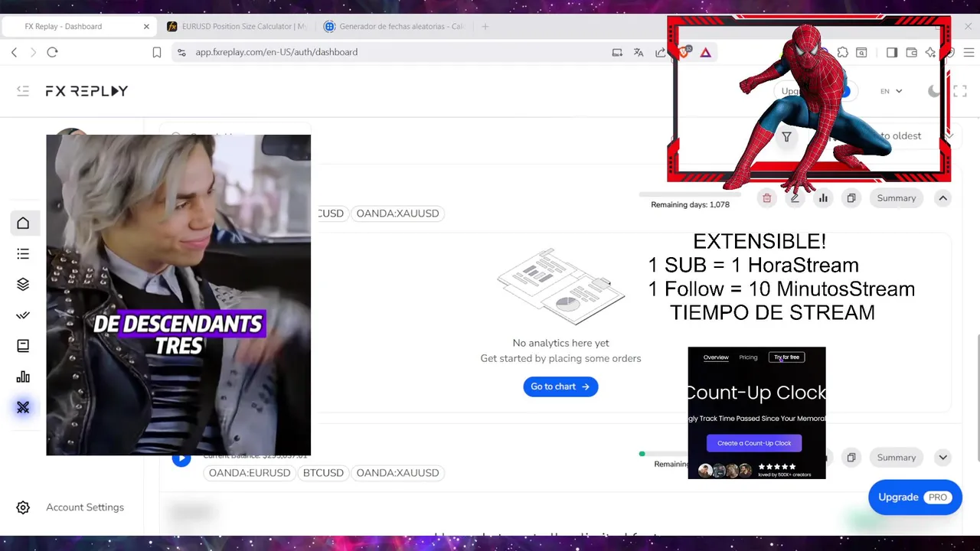The height and width of the screenshot is (551, 980).
Task: Open the list view sidebar icon
Action: [23, 254]
